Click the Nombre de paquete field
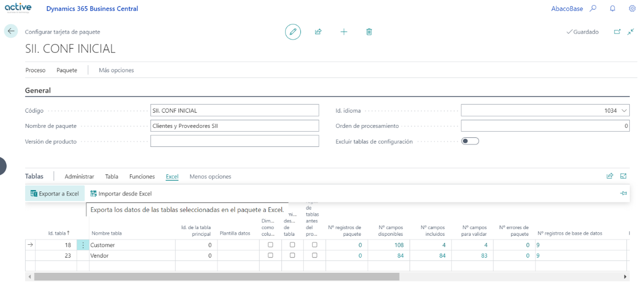644x298 pixels. click(x=235, y=126)
